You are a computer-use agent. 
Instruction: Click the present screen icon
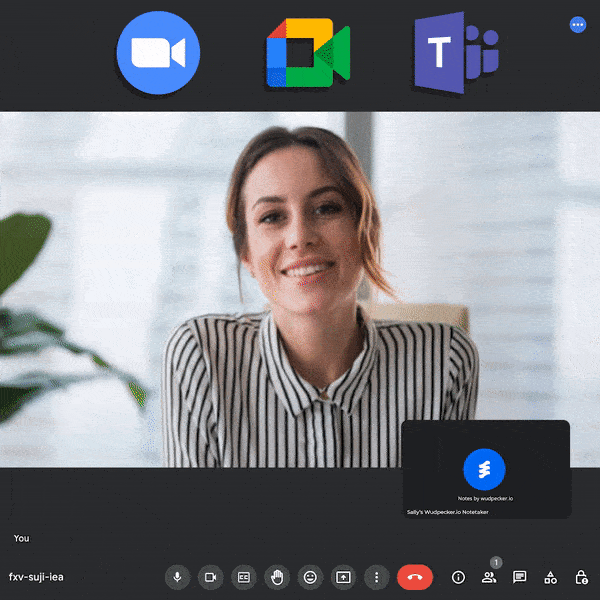click(x=343, y=577)
